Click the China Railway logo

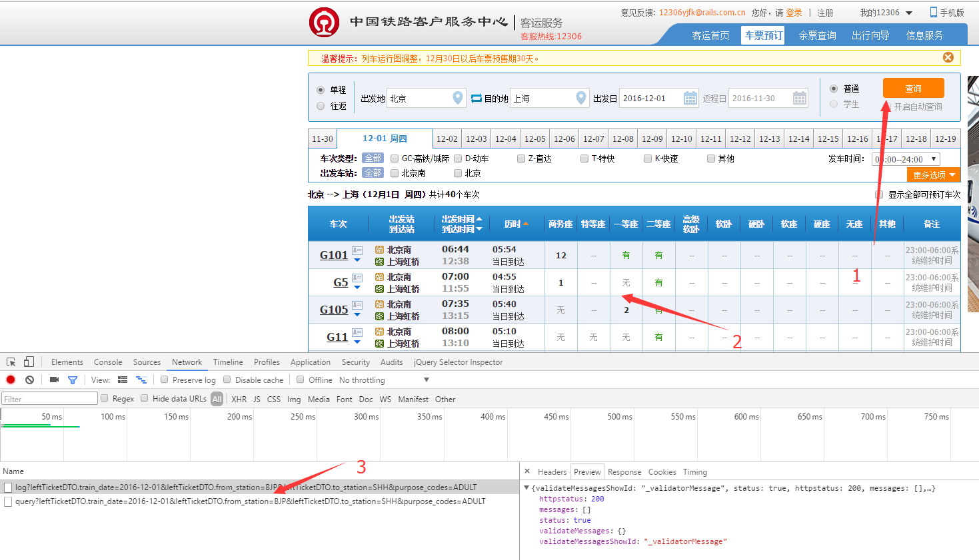coord(324,22)
